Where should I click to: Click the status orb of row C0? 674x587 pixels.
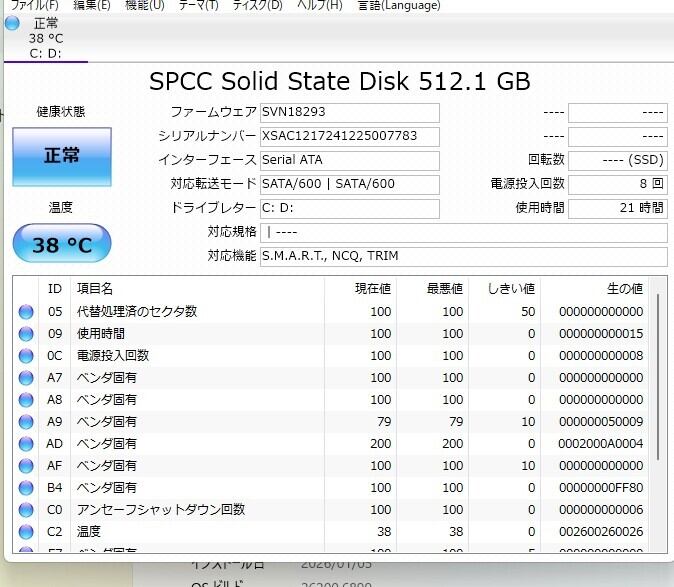[x=26, y=510]
